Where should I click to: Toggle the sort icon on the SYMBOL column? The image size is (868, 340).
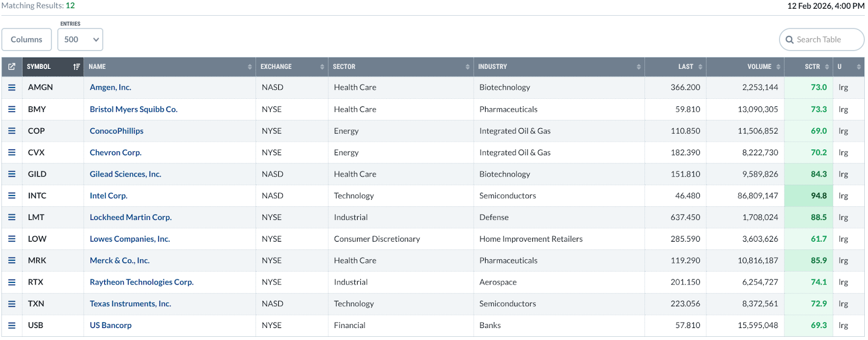tap(76, 67)
